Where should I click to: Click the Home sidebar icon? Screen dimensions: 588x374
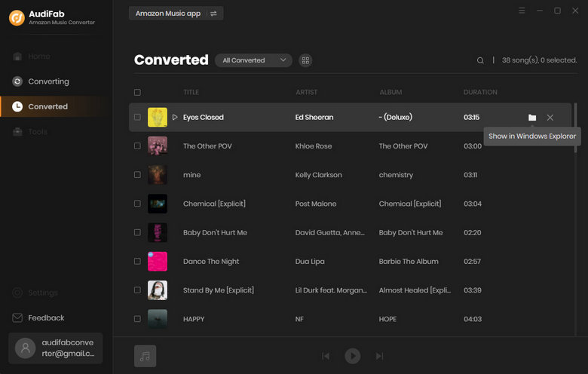coord(17,57)
